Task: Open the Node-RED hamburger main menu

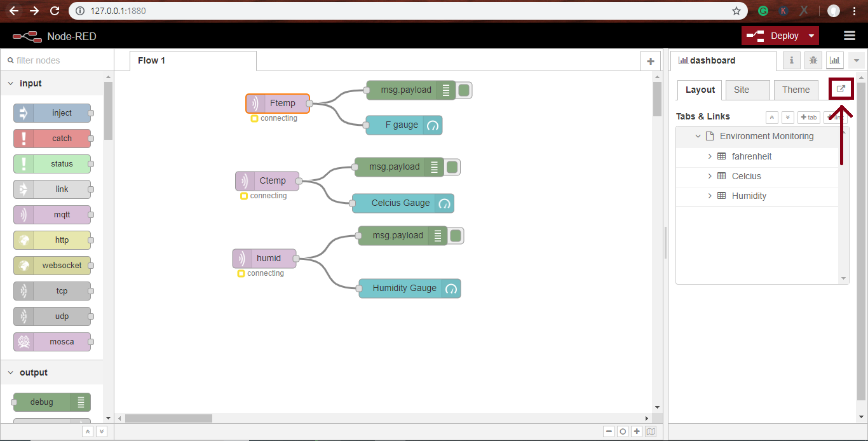Action: (849, 36)
